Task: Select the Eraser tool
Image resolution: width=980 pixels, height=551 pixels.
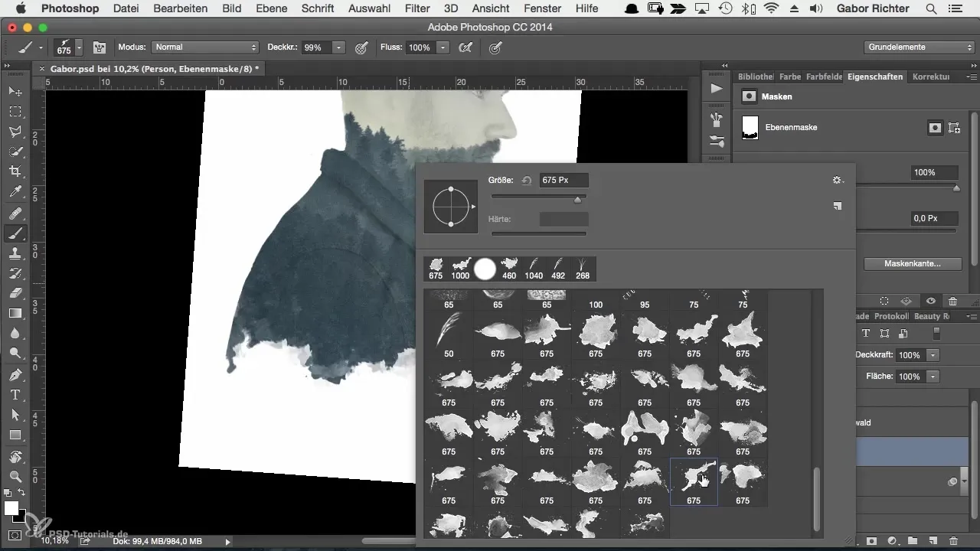Action: tap(15, 294)
